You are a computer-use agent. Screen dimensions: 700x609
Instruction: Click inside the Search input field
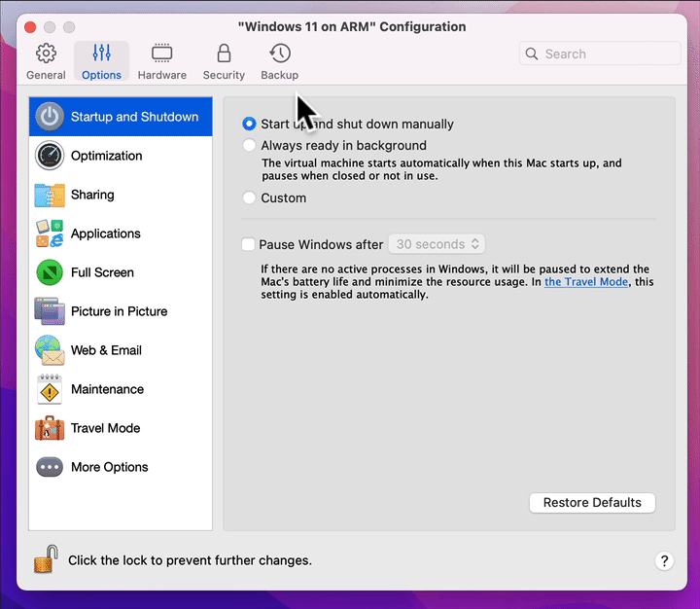(x=600, y=54)
